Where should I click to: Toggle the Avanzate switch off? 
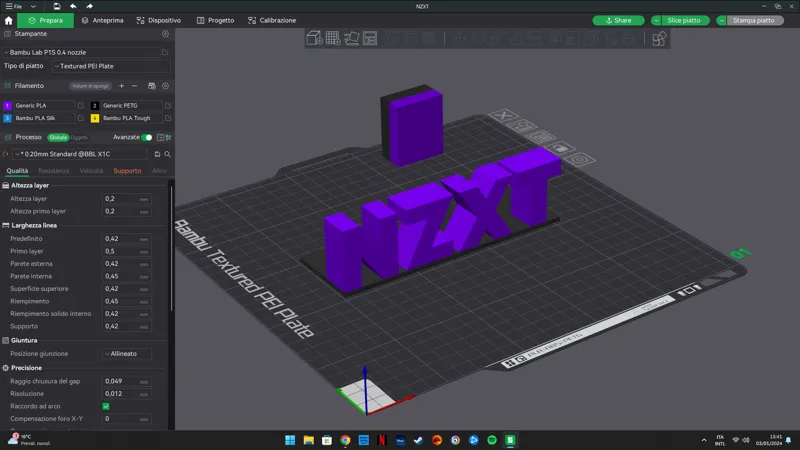146,137
